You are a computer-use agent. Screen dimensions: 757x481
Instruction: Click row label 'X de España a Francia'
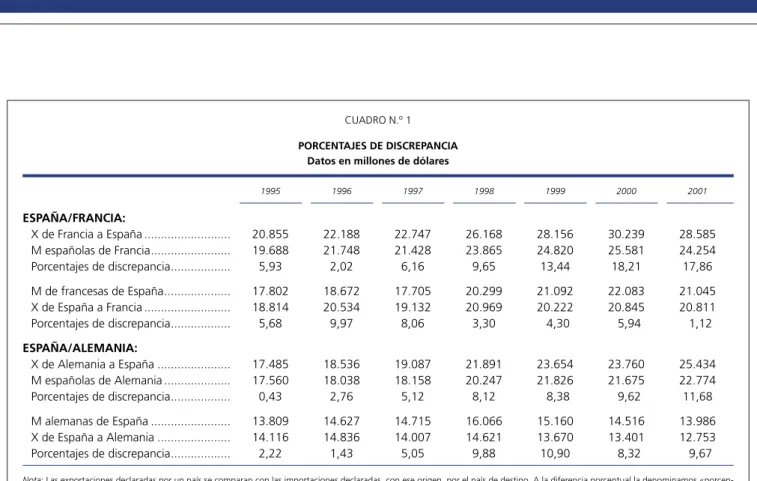point(86,308)
